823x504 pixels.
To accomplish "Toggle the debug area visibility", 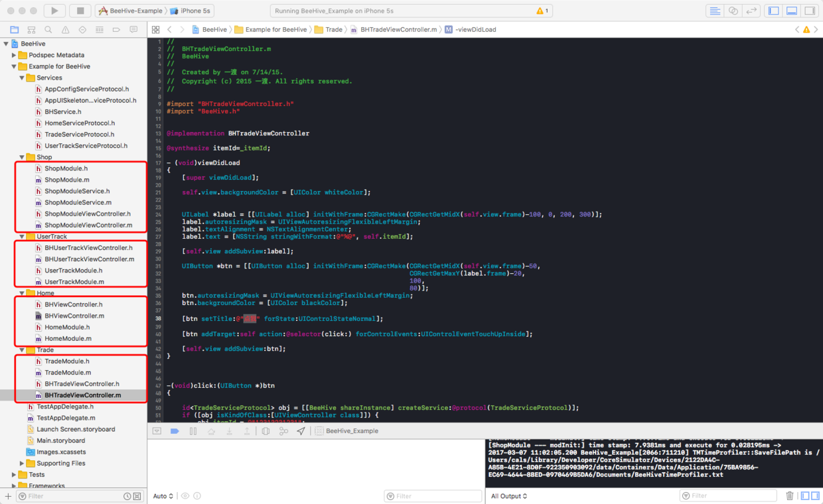I will point(791,11).
